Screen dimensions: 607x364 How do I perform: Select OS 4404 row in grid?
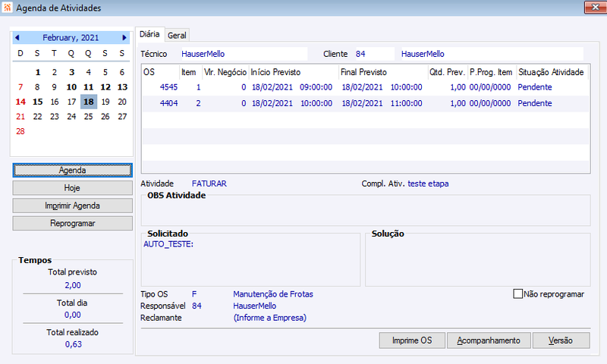point(366,103)
